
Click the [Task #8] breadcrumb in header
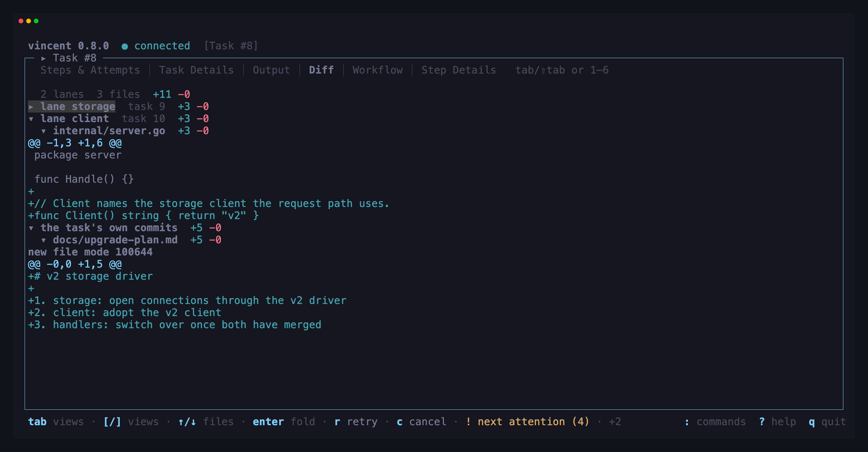[231, 46]
